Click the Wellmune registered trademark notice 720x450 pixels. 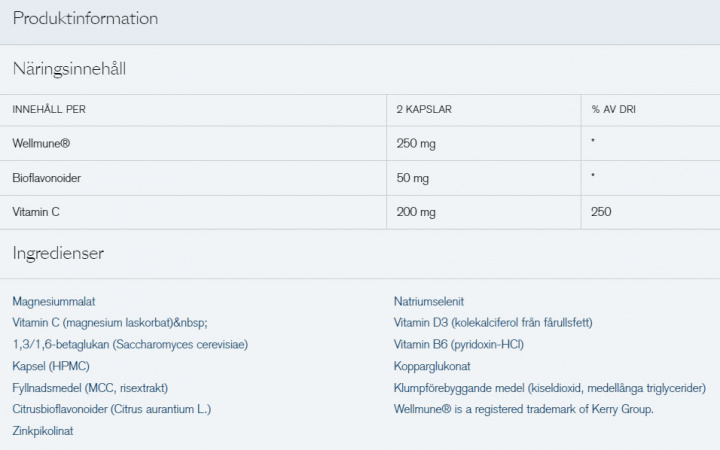[524, 409]
